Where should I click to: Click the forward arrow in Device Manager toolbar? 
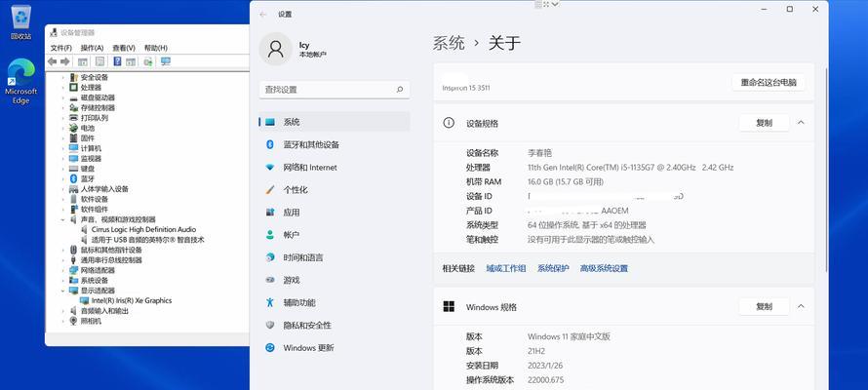click(65, 61)
